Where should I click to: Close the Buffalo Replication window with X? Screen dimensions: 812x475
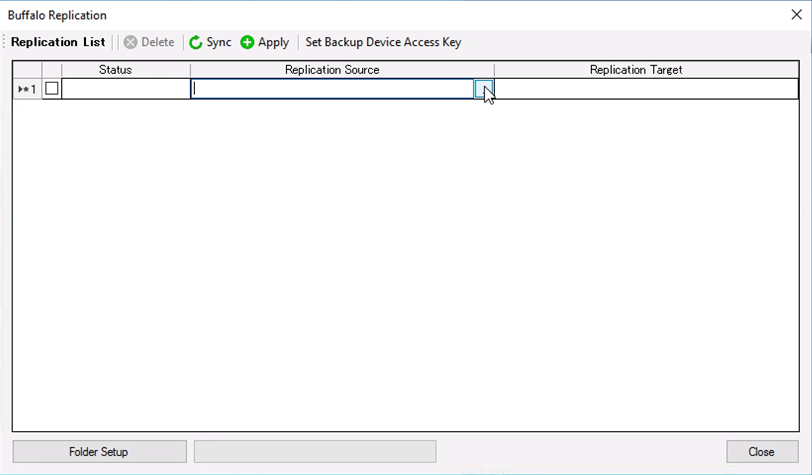(x=795, y=15)
